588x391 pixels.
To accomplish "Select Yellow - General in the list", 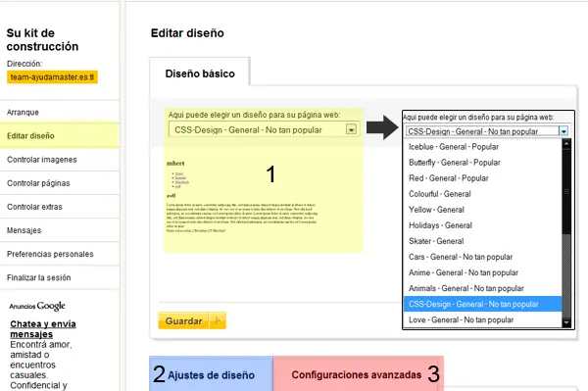I will pyautogui.click(x=482, y=210).
